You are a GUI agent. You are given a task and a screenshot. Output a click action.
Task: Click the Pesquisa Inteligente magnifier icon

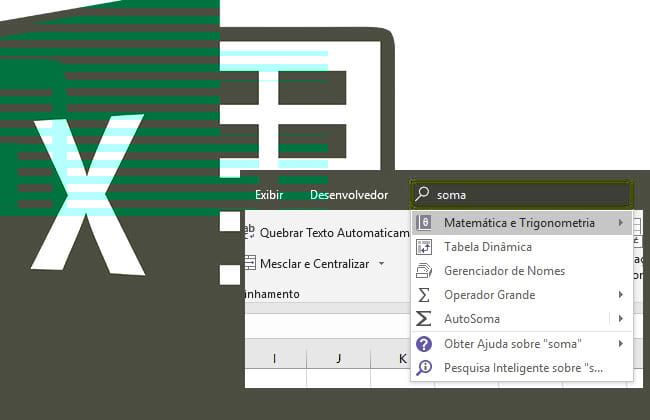click(x=424, y=368)
